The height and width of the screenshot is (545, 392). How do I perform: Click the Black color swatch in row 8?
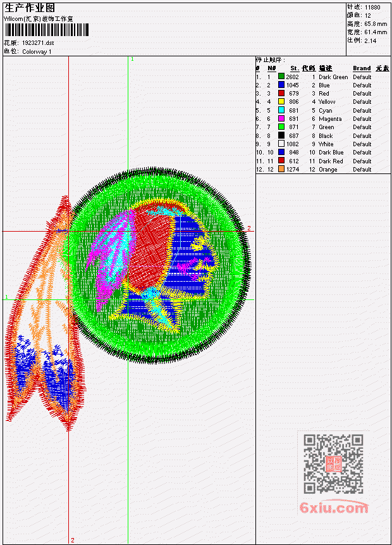click(x=281, y=135)
